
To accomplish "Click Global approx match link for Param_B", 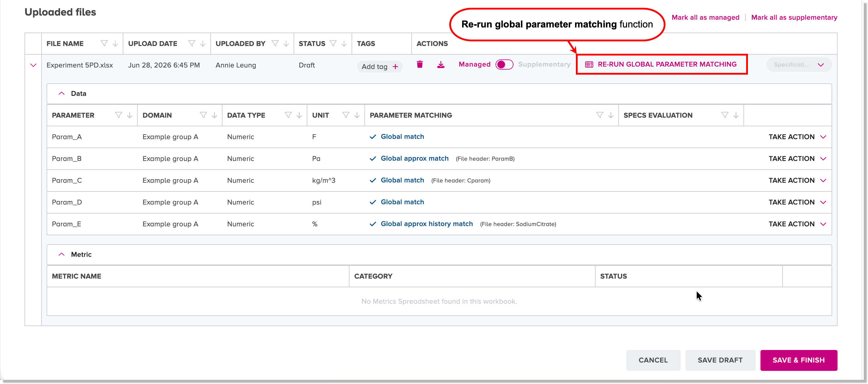I will 415,158.
